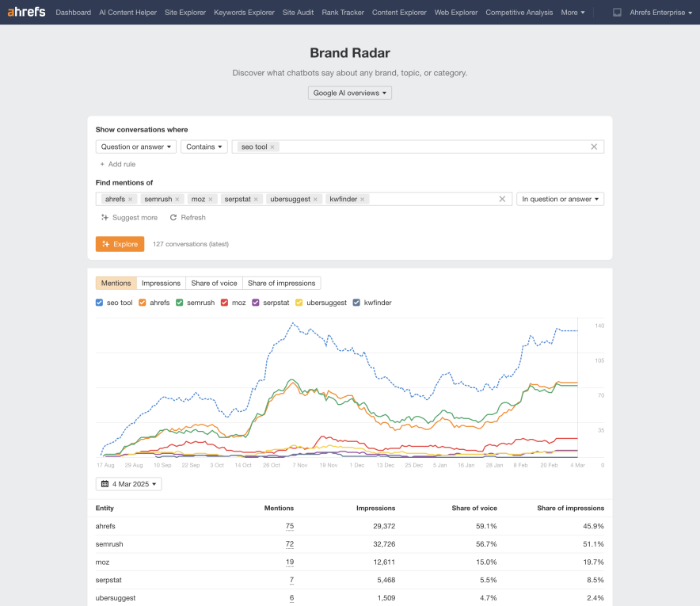Remove the ubersuggest brand tag
This screenshot has width=700, height=606.
pos(315,199)
